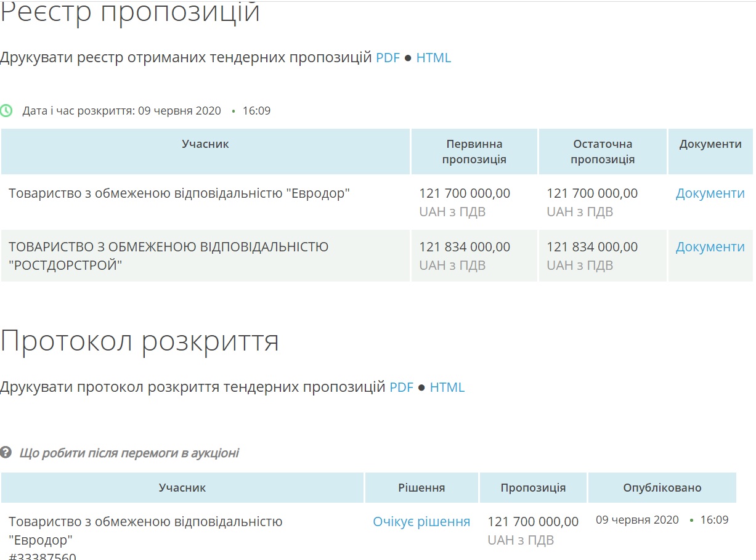
Task: Open PDF of the disclosure protocol
Action: pyautogui.click(x=401, y=388)
